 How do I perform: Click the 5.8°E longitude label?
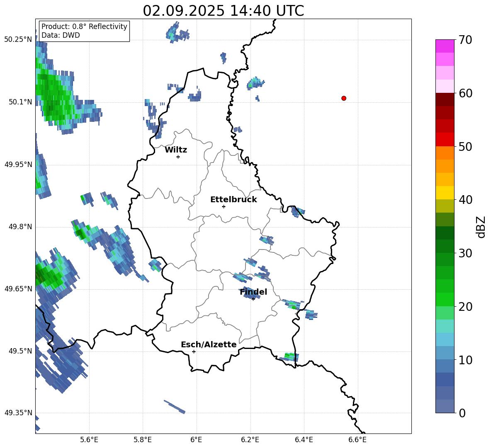coord(143,440)
